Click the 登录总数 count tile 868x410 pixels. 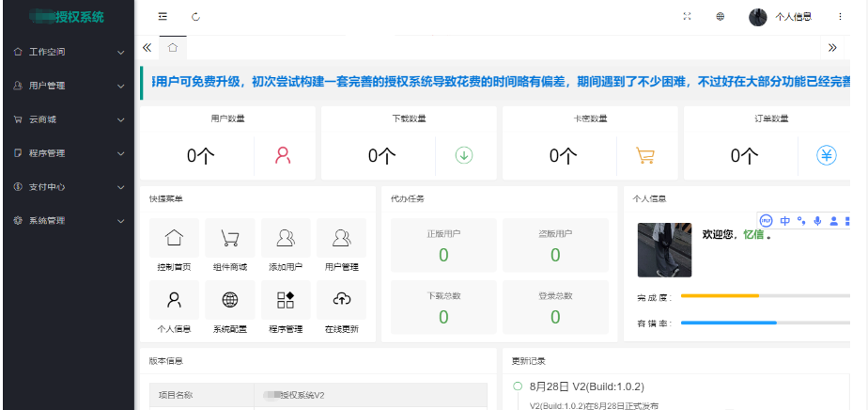(555, 307)
